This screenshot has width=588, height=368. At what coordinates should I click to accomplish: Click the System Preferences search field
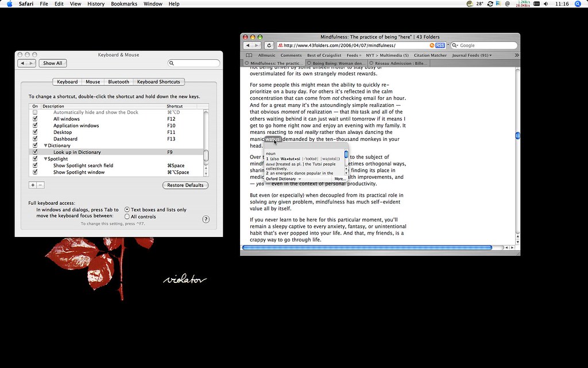click(194, 63)
